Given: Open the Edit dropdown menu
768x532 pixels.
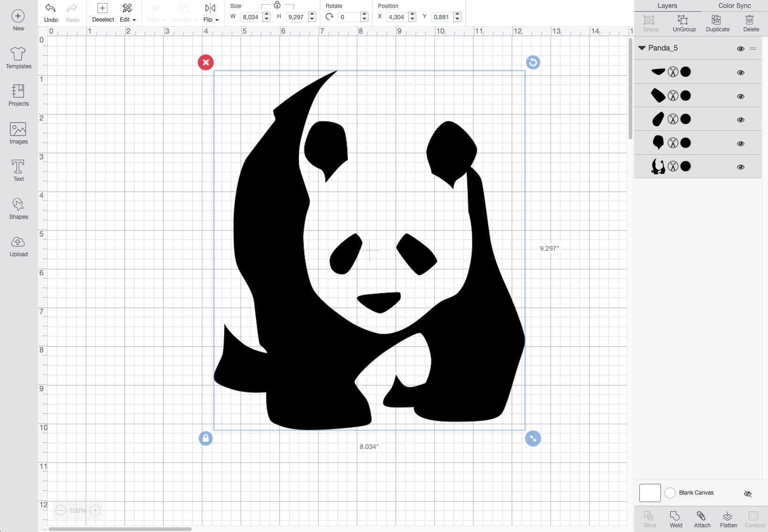Looking at the screenshot, I should 127,13.
